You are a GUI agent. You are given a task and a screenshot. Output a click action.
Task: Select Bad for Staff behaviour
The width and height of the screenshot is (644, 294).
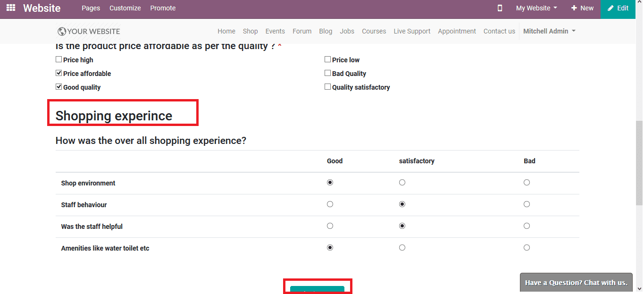coord(527,204)
